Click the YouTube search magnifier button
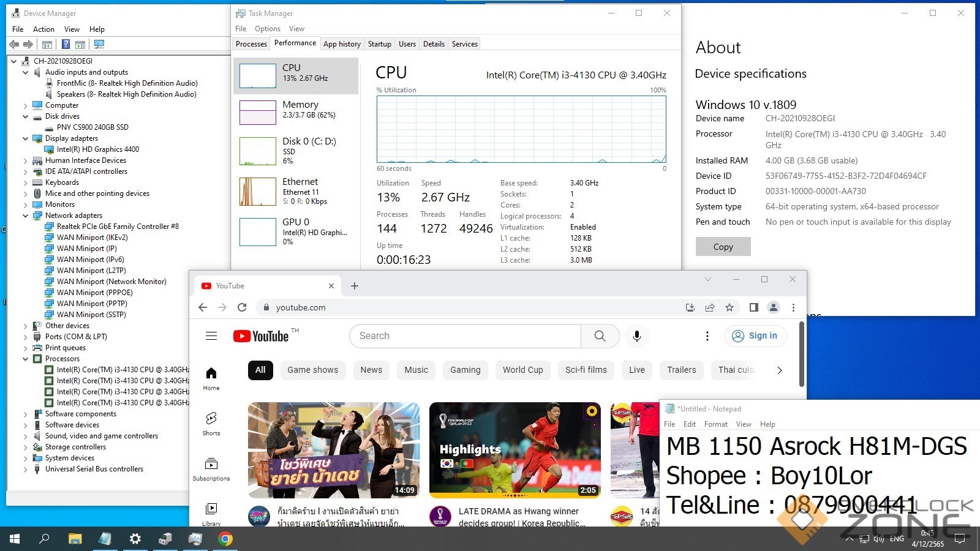The width and height of the screenshot is (980, 551). tap(600, 336)
